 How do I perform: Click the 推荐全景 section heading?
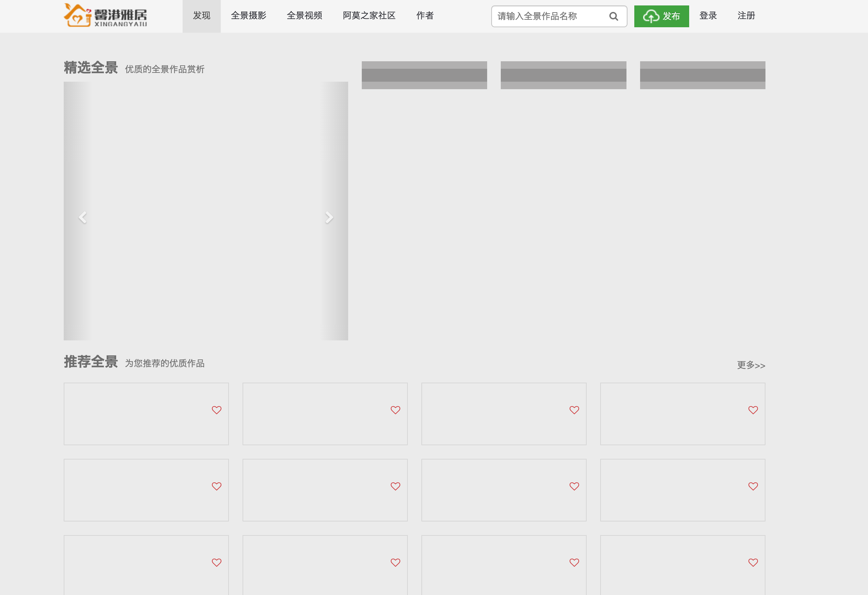[x=91, y=362]
